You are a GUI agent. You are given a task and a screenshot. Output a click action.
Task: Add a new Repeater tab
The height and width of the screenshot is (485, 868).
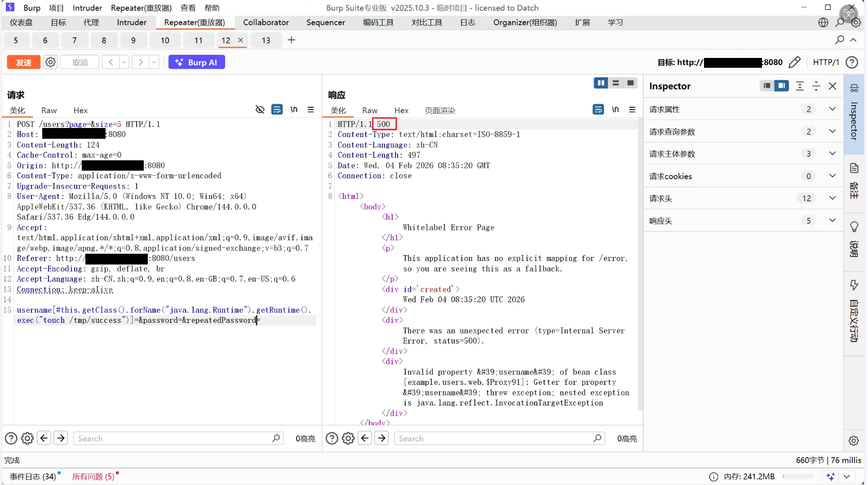(291, 40)
